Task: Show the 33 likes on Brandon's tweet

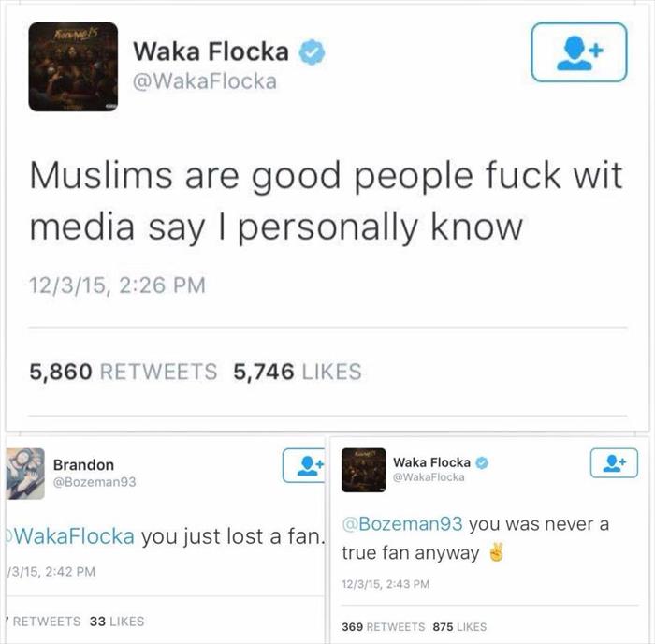Action: (117, 621)
